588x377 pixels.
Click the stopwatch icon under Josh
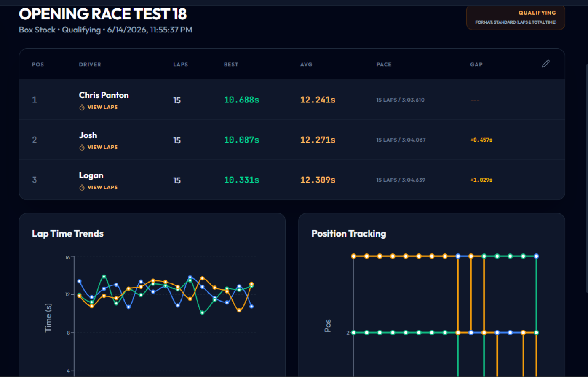[x=82, y=148]
